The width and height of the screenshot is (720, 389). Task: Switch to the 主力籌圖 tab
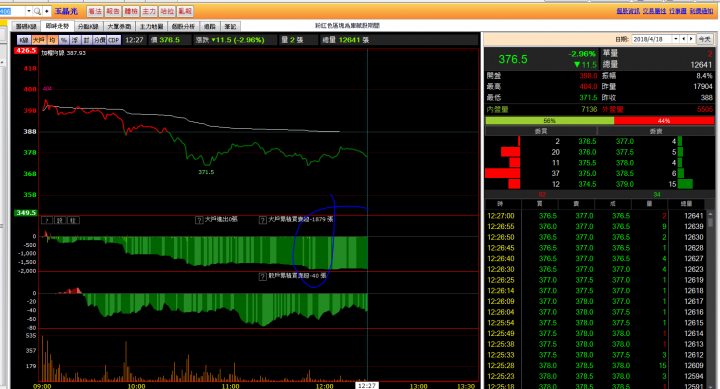click(152, 27)
